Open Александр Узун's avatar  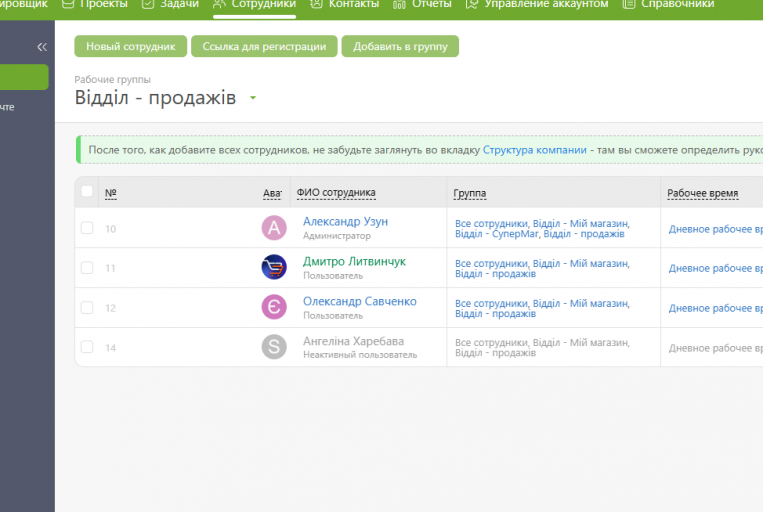pos(274,228)
